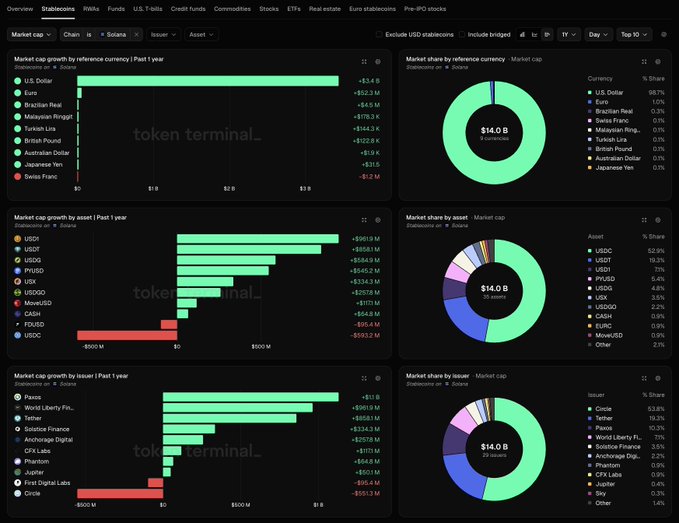Click the USDG asset label in growth chart
Image resolution: width=679 pixels, height=523 pixels.
pyautogui.click(x=32, y=260)
